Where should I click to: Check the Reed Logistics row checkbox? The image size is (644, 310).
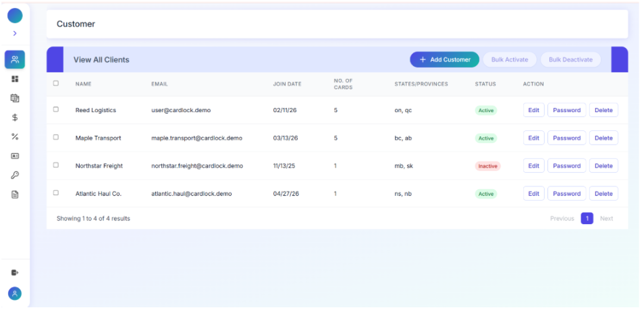click(56, 109)
